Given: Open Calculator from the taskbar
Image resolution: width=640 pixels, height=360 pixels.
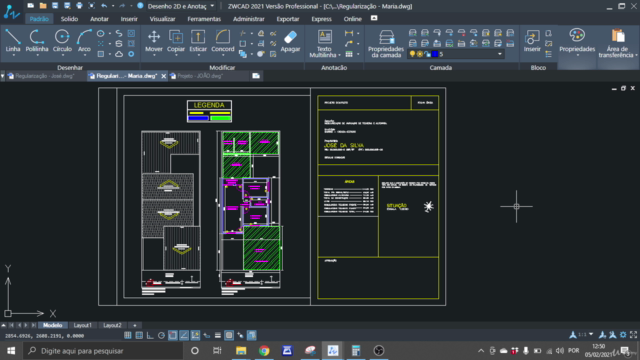Looking at the screenshot, I should (356, 351).
